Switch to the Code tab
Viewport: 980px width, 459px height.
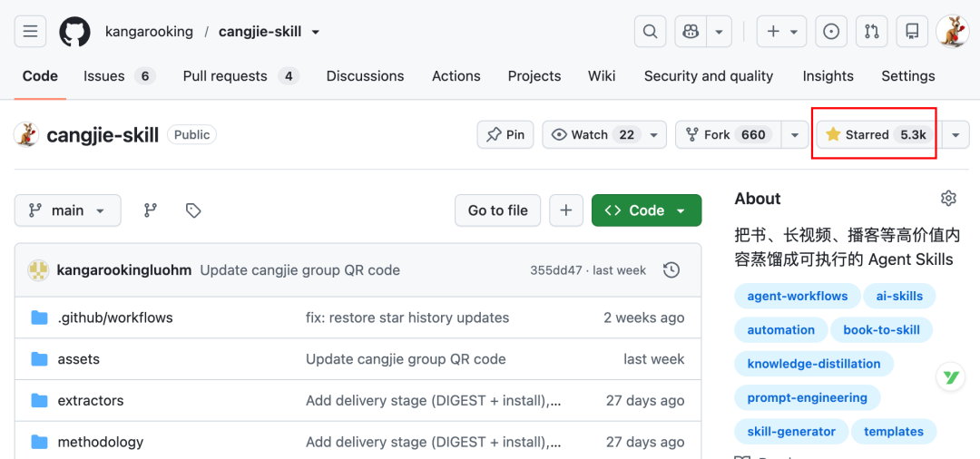pos(40,76)
